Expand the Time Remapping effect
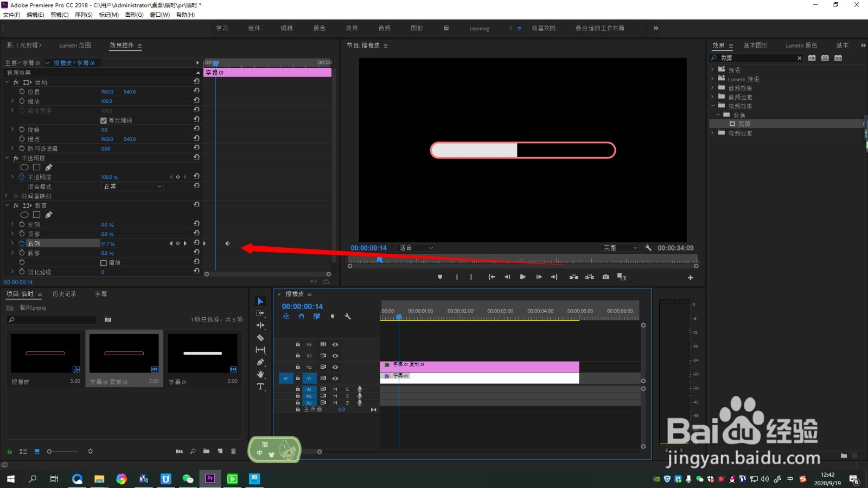868x488 pixels. (7, 196)
